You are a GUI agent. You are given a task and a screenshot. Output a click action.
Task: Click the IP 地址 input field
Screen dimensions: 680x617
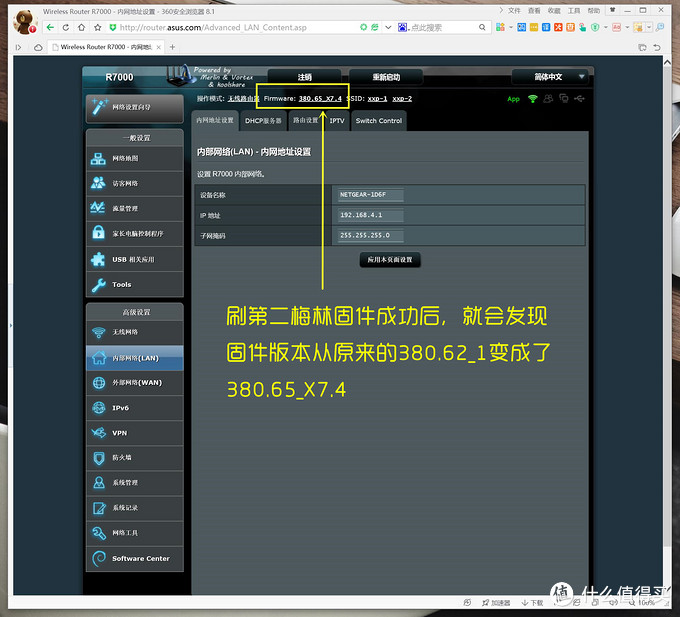point(370,215)
